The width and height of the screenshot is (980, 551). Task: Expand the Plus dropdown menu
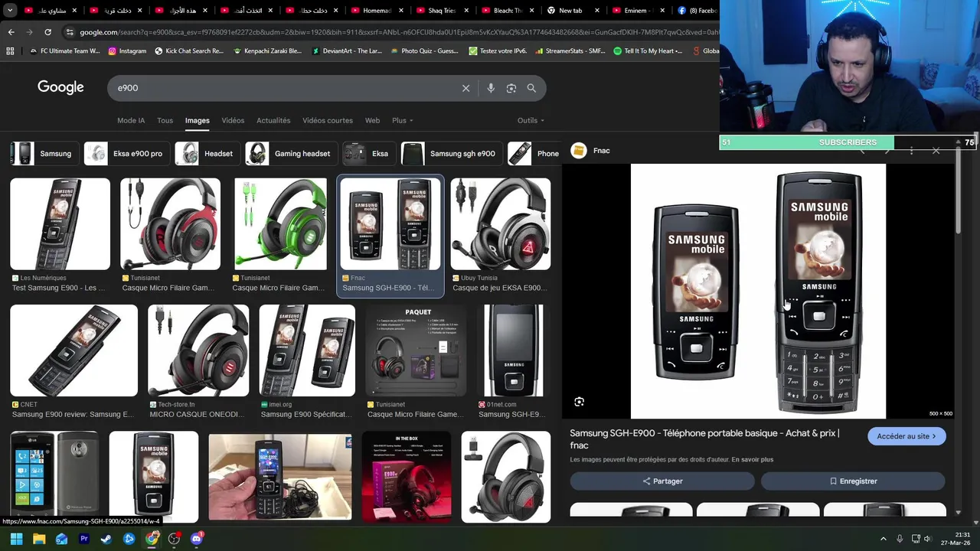coord(402,121)
